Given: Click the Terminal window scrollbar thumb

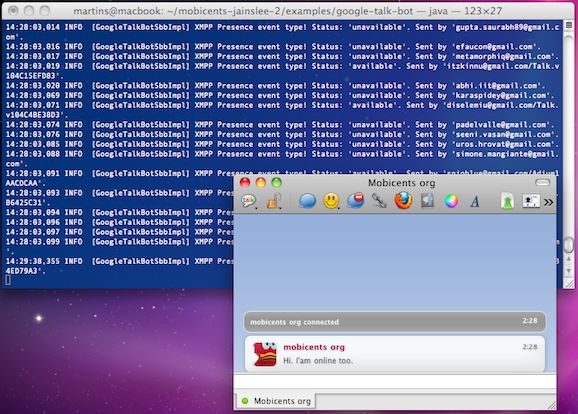Looking at the screenshot, I should 569,245.
